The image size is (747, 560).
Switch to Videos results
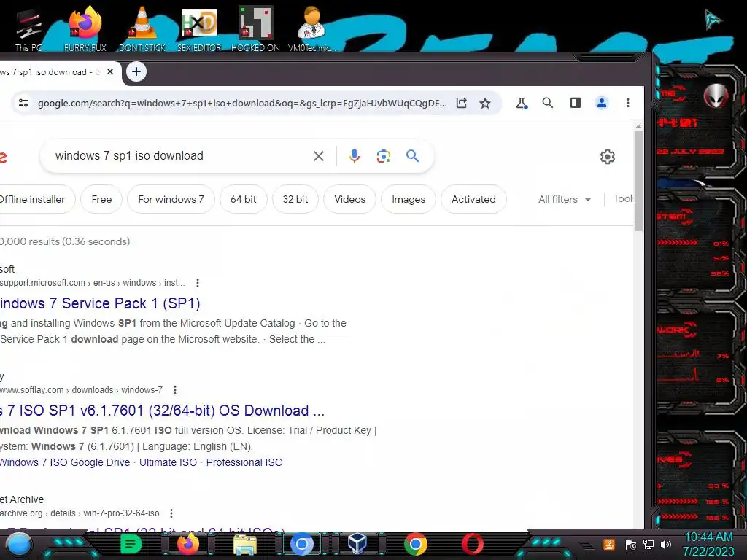pos(349,199)
